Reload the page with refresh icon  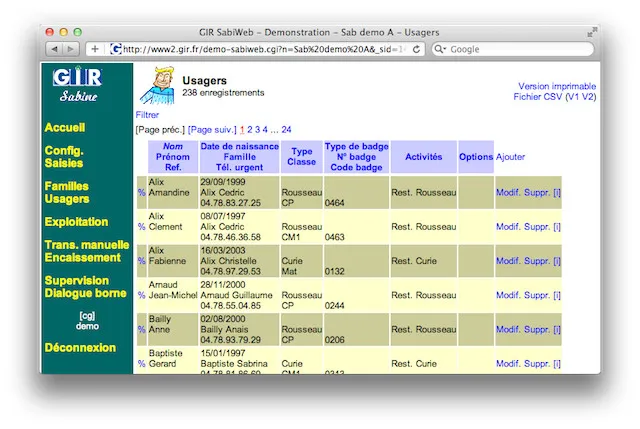(416, 49)
